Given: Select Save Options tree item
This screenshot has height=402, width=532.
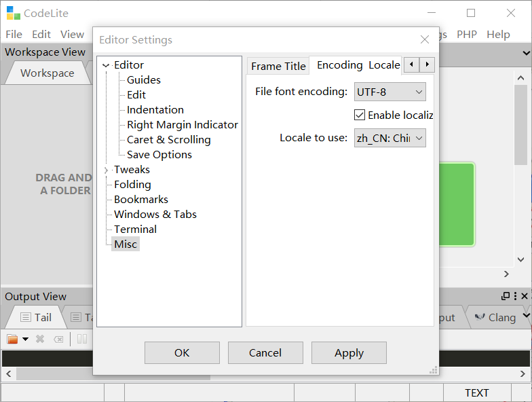Looking at the screenshot, I should tap(159, 155).
